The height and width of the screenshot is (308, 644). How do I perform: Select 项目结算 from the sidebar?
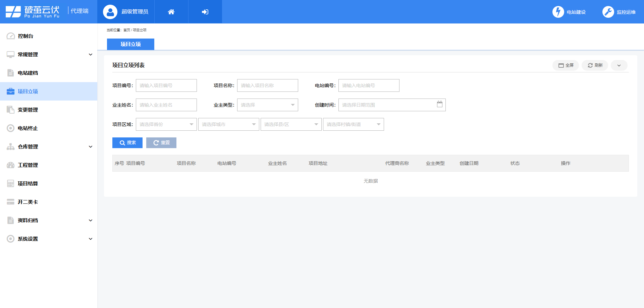tap(28, 183)
